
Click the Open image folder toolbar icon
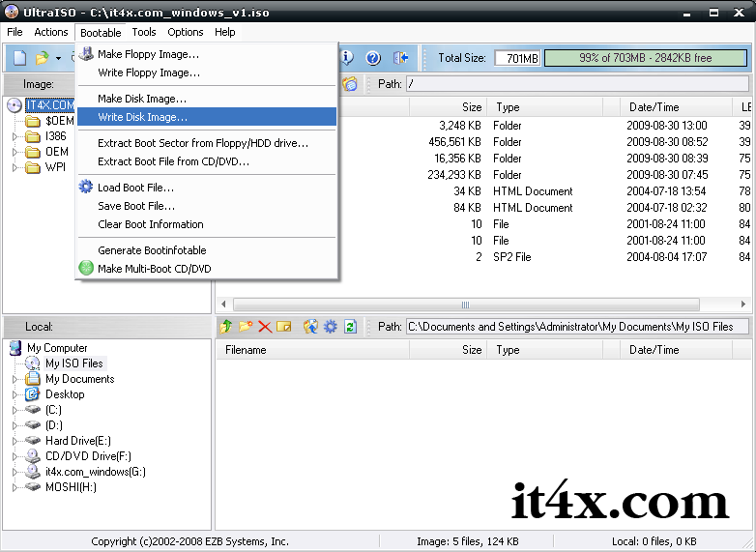click(42, 58)
